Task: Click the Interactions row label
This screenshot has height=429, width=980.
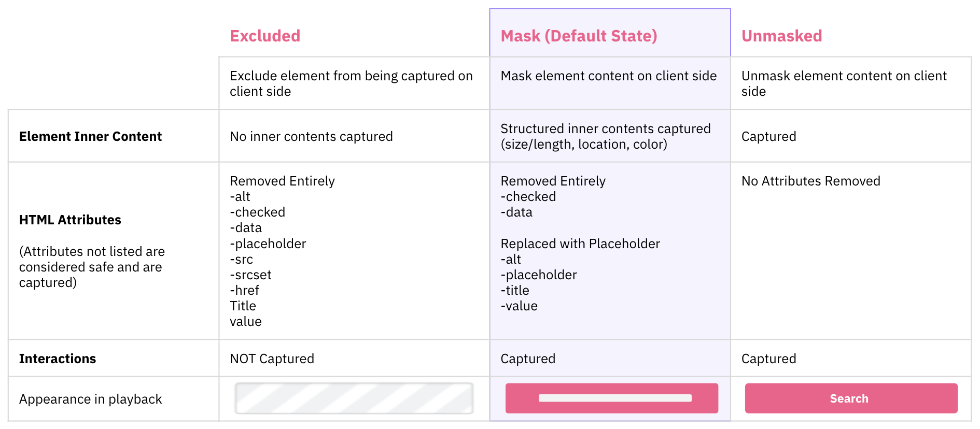Action: click(58, 359)
